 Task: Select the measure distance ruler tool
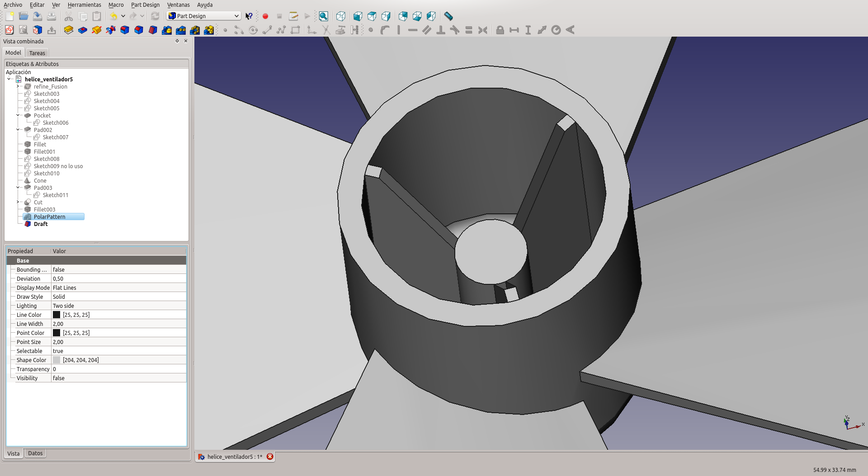tap(448, 16)
